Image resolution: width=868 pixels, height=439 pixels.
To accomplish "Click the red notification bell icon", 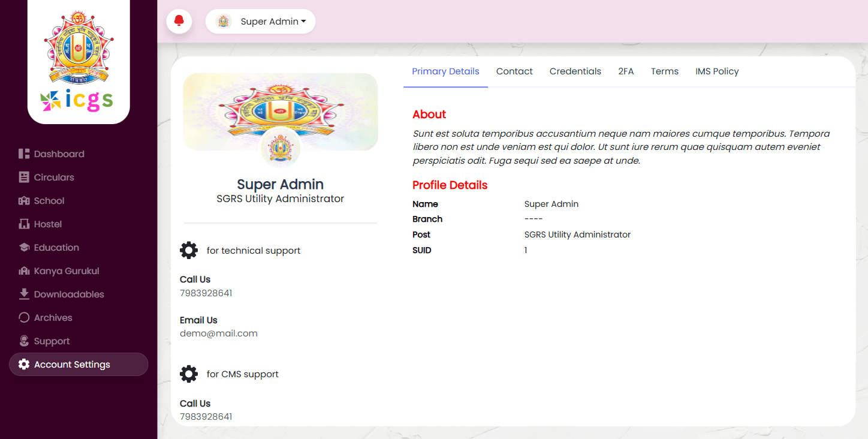I will (x=179, y=22).
